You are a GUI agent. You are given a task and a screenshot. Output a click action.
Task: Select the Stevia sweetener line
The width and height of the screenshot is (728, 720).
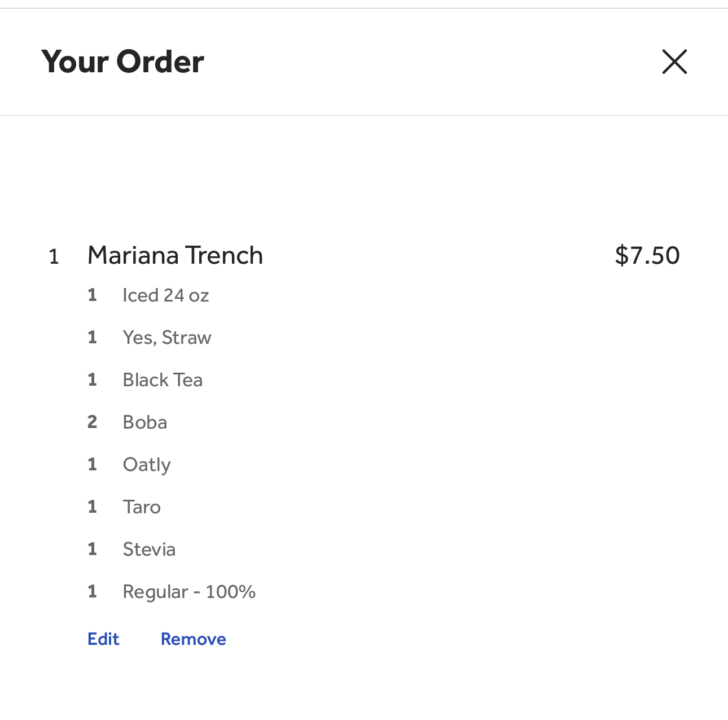coord(149,549)
